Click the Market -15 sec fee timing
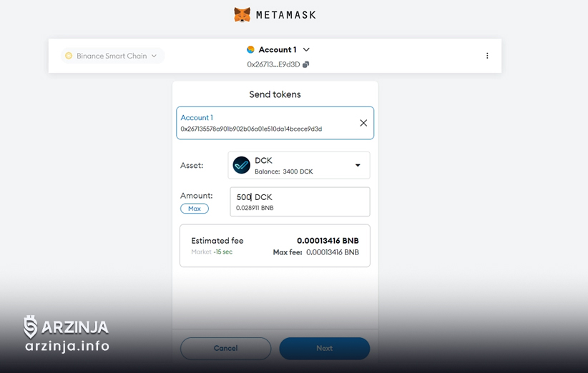This screenshot has width=588, height=373. (x=212, y=252)
